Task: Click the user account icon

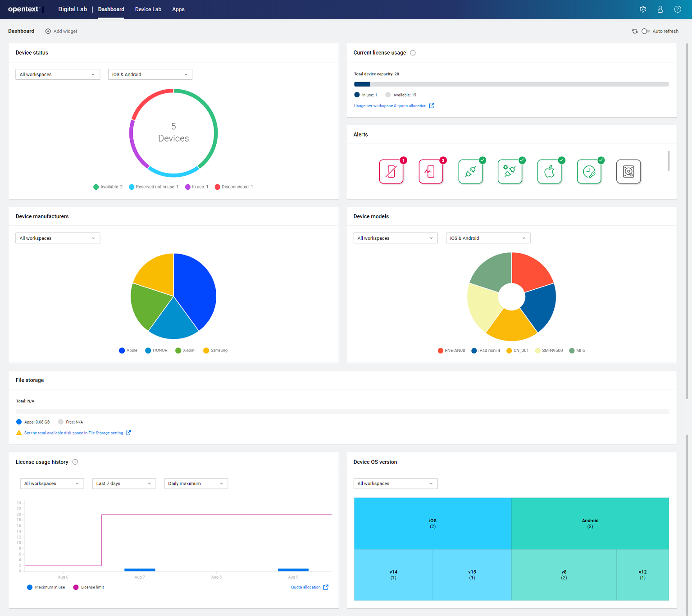Action: tap(660, 9)
